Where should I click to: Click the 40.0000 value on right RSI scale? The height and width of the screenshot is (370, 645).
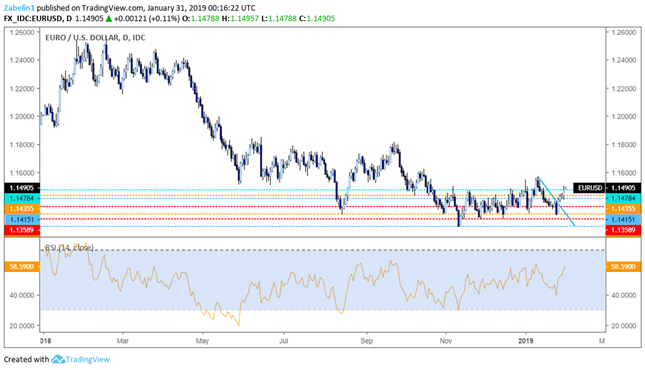pos(624,296)
